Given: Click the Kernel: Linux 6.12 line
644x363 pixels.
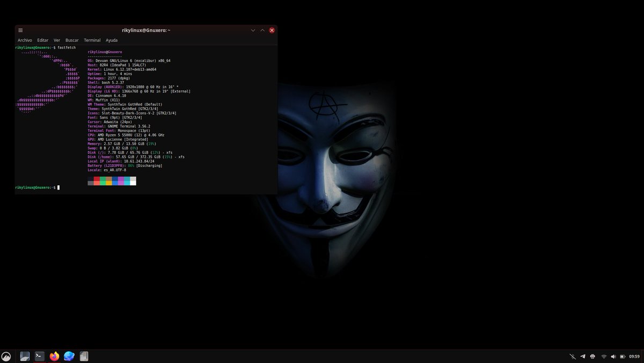Looking at the screenshot, I should tap(122, 69).
